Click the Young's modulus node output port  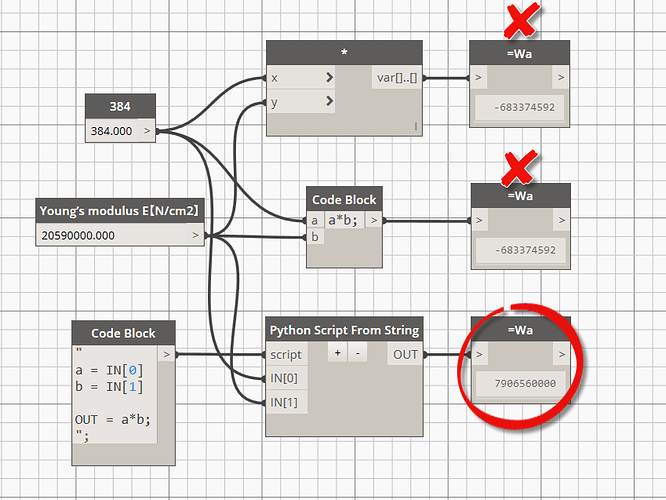click(x=195, y=235)
